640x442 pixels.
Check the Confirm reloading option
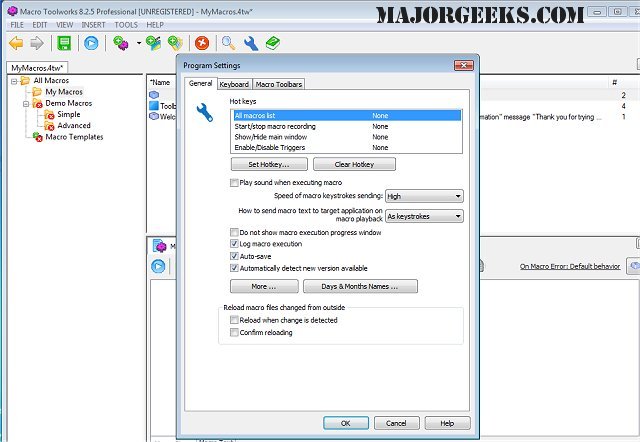pos(234,332)
